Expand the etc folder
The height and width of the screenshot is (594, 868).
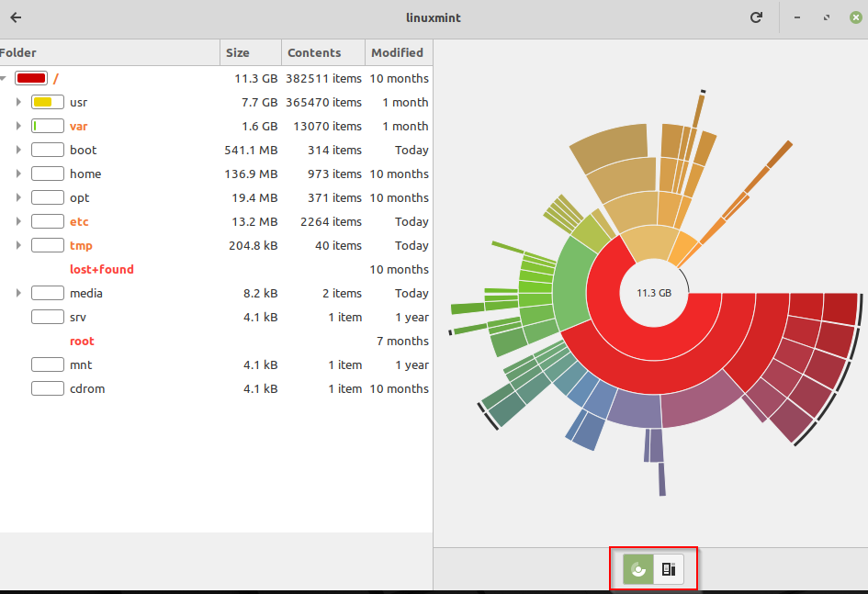18,221
